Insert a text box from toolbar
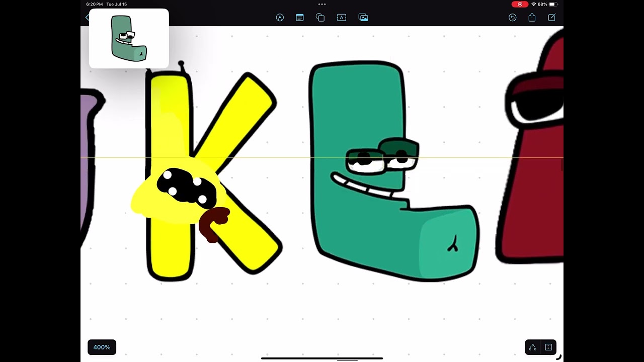644x362 pixels. pos(342,18)
